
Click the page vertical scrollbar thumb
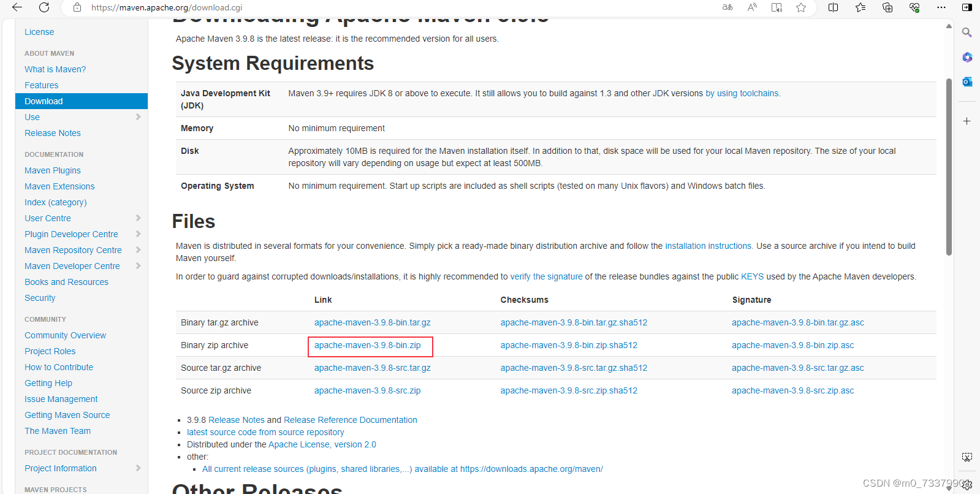949,167
